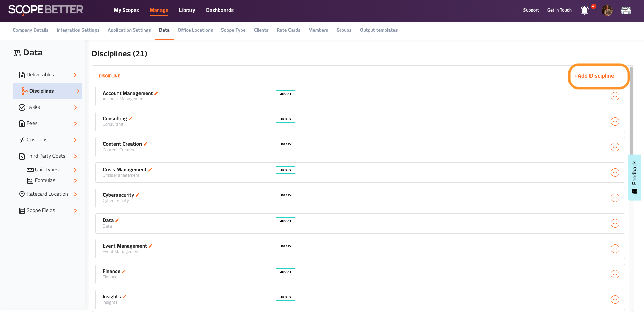Open the Feedback side panel
The width and height of the screenshot is (644, 314).
pyautogui.click(x=634, y=177)
